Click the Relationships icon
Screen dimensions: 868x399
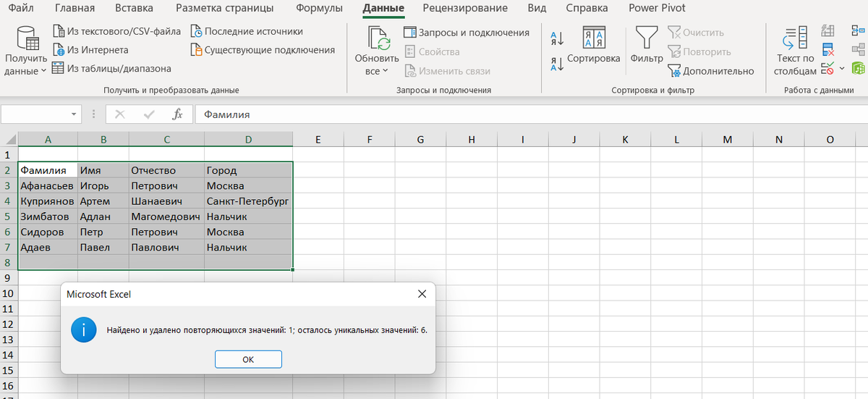pos(859,50)
